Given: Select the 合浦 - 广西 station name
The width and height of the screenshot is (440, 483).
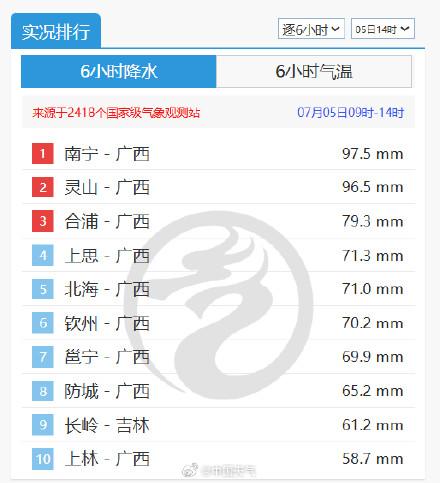Looking at the screenshot, I should (x=107, y=221).
